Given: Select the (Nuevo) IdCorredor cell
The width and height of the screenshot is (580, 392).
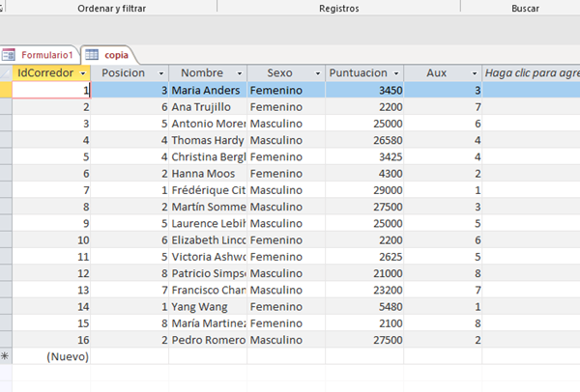Looking at the screenshot, I should 50,356.
